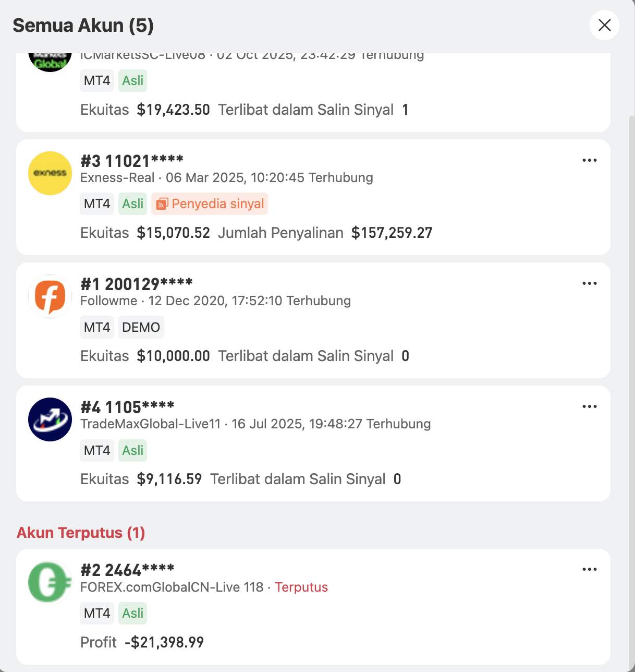
Task: Click the TradeMaxGlobal account logo
Action: [50, 419]
